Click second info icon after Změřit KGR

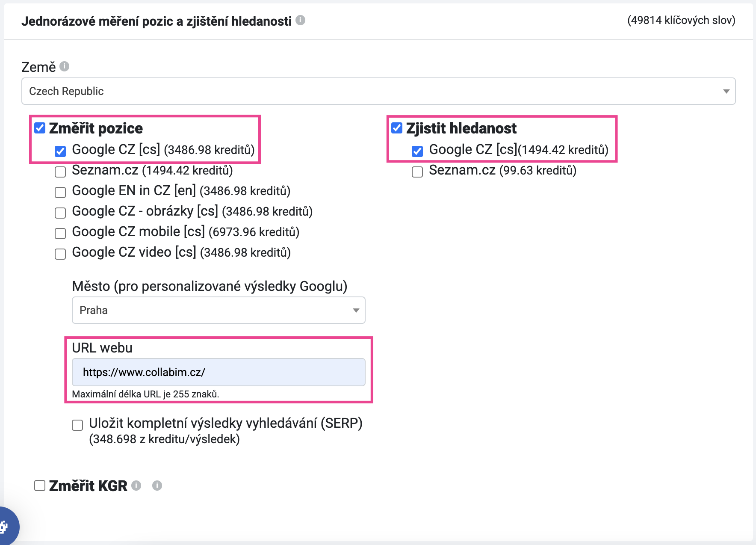(157, 486)
